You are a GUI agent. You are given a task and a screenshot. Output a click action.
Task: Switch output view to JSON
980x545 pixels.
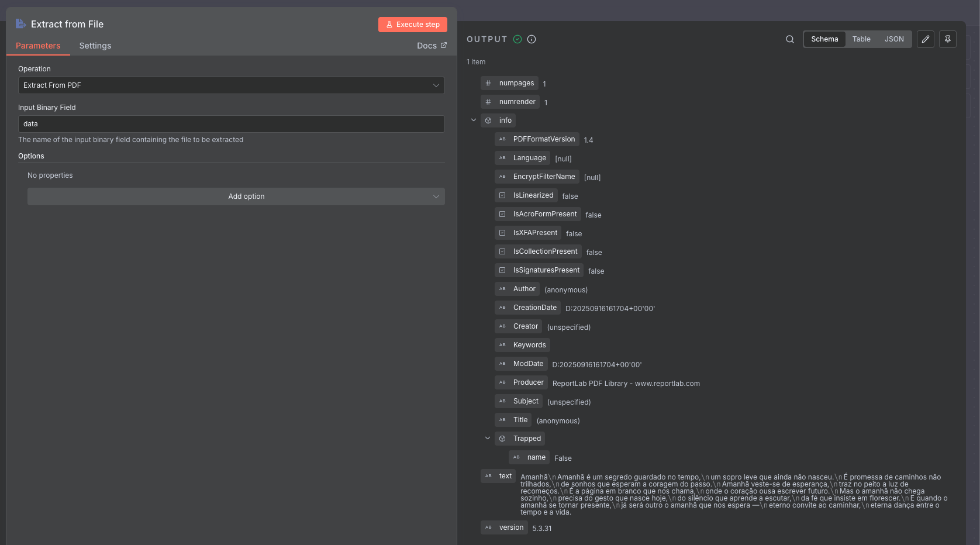pos(894,39)
